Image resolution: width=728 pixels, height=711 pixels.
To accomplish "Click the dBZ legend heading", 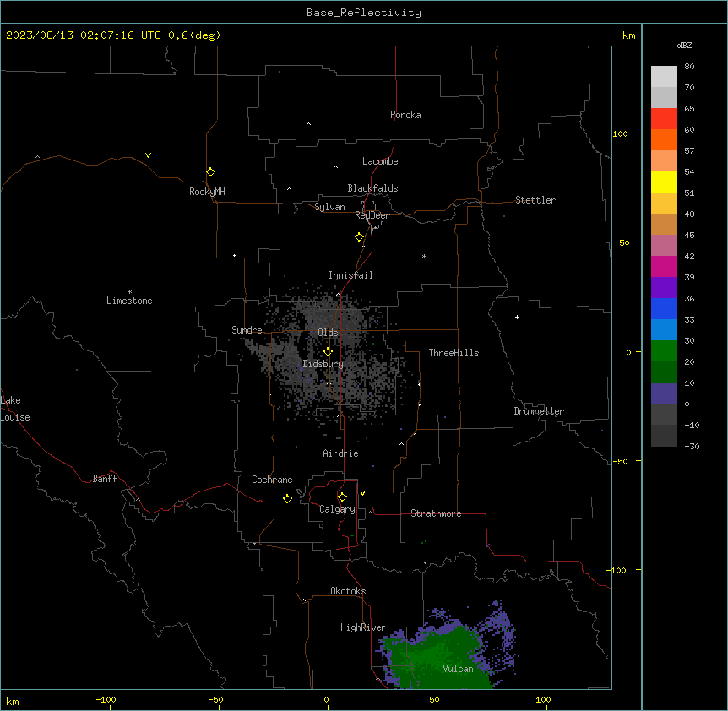I will coord(684,45).
